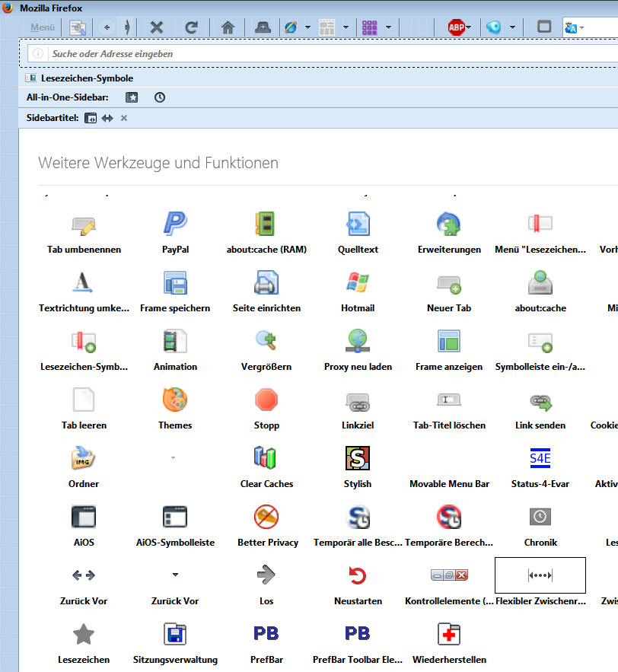Open the dropdown arrow next to Adblock Plus
Viewport: 618px width, 672px height.
(470, 27)
